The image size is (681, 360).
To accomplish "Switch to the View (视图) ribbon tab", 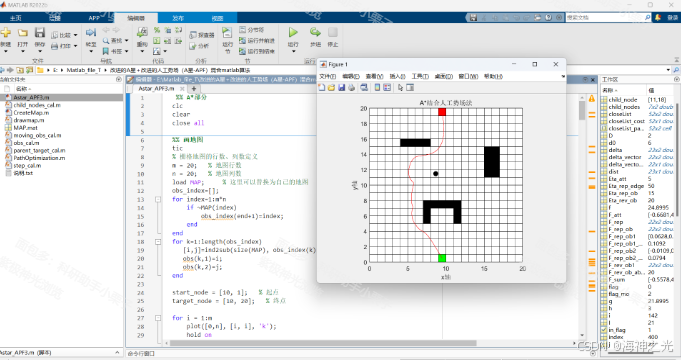I will 217,18.
